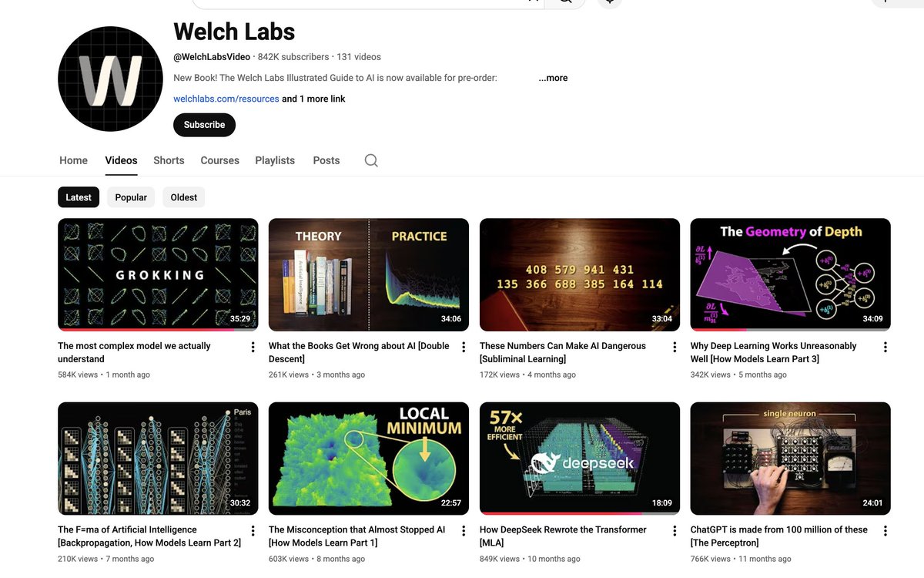Play the Theory vs Practice thumbnail
Image resolution: width=924 pixels, height=578 pixels.
coord(369,274)
